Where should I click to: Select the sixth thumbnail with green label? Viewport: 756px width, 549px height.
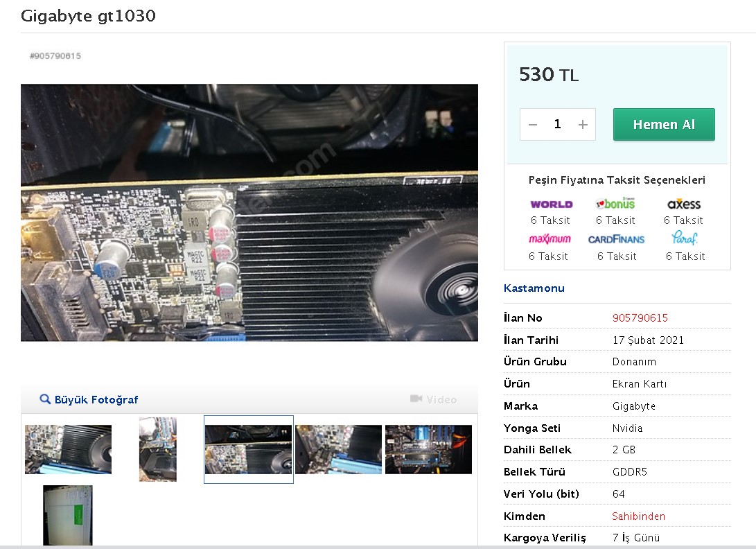(67, 515)
